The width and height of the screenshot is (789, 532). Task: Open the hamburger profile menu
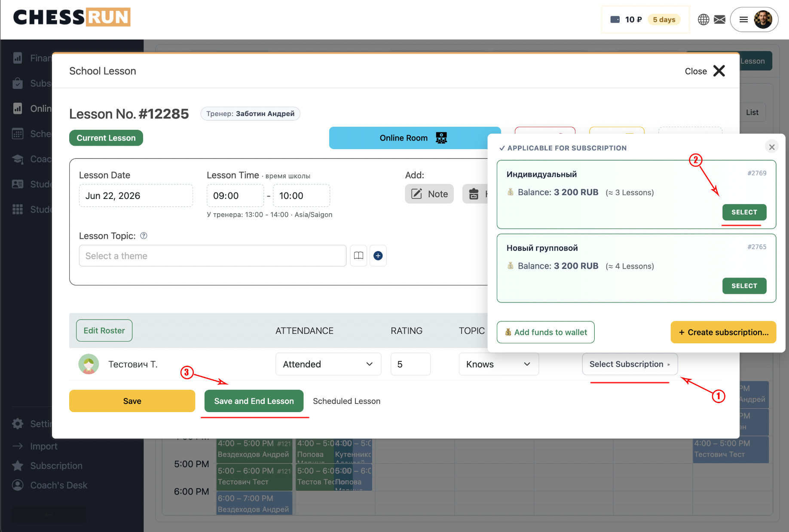click(x=744, y=19)
